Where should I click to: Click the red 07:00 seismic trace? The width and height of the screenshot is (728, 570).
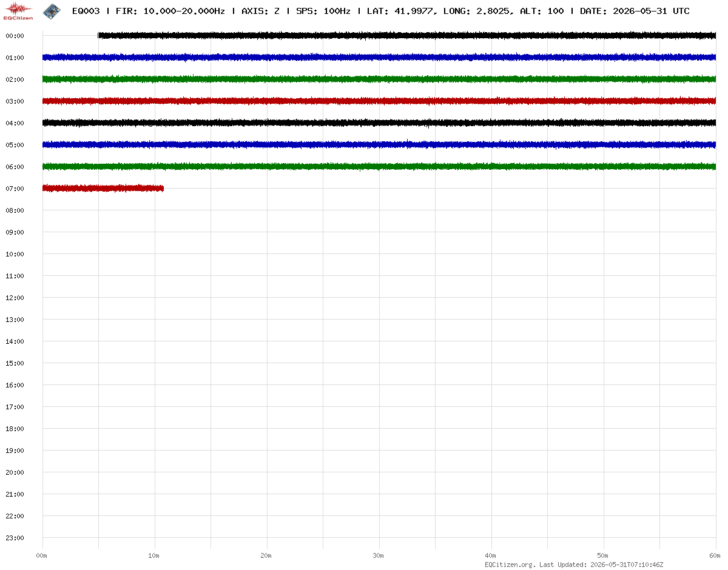(x=103, y=189)
